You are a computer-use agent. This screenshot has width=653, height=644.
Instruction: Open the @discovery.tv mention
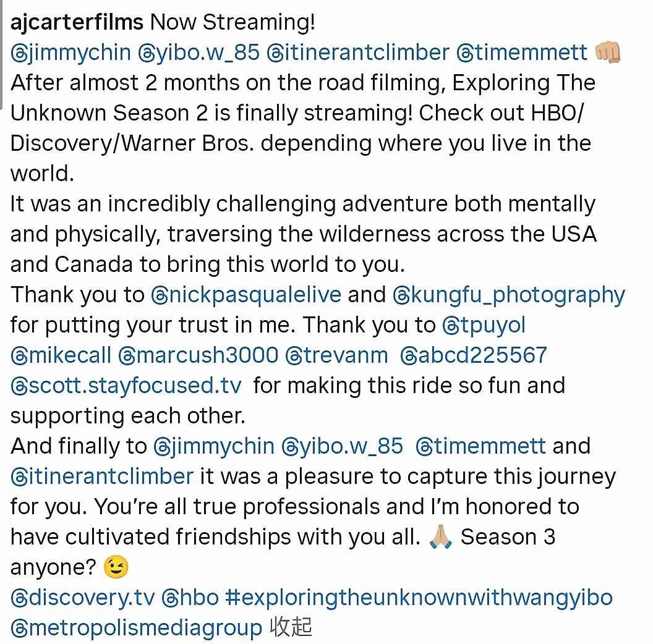(82, 598)
